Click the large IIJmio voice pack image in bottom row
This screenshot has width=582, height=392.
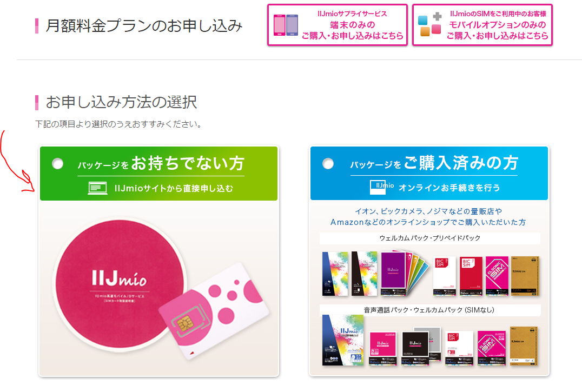tap(343, 340)
